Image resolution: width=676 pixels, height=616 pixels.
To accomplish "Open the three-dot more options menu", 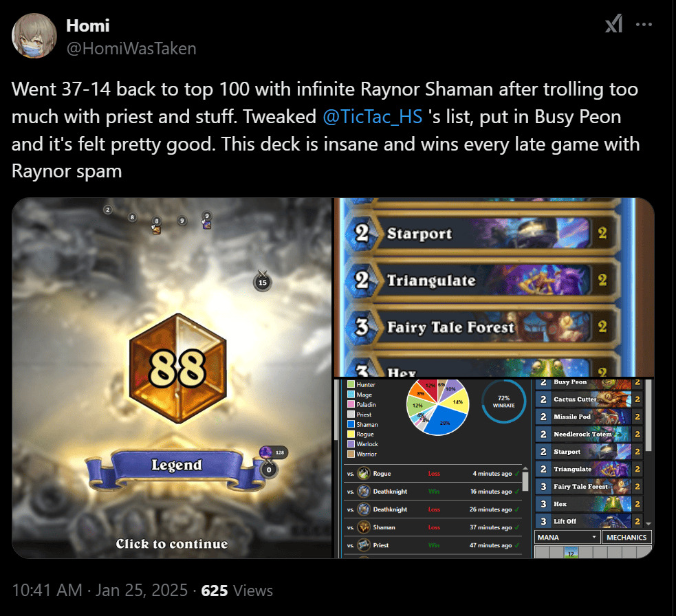I will pos(644,25).
